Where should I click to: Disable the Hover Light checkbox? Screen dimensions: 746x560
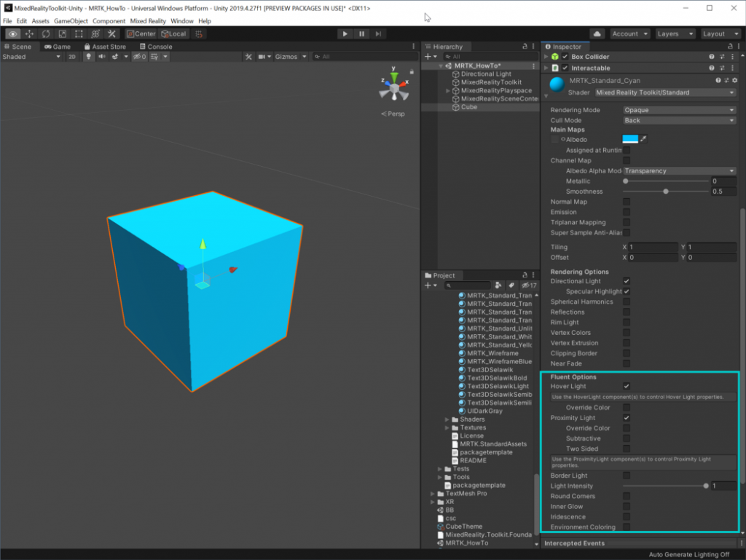[x=625, y=386]
